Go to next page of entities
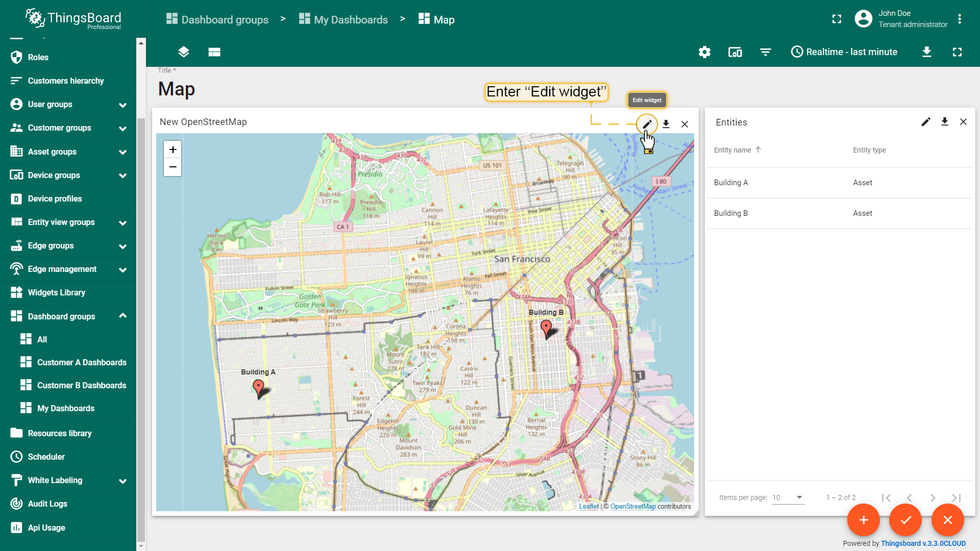The width and height of the screenshot is (980, 551). click(933, 498)
